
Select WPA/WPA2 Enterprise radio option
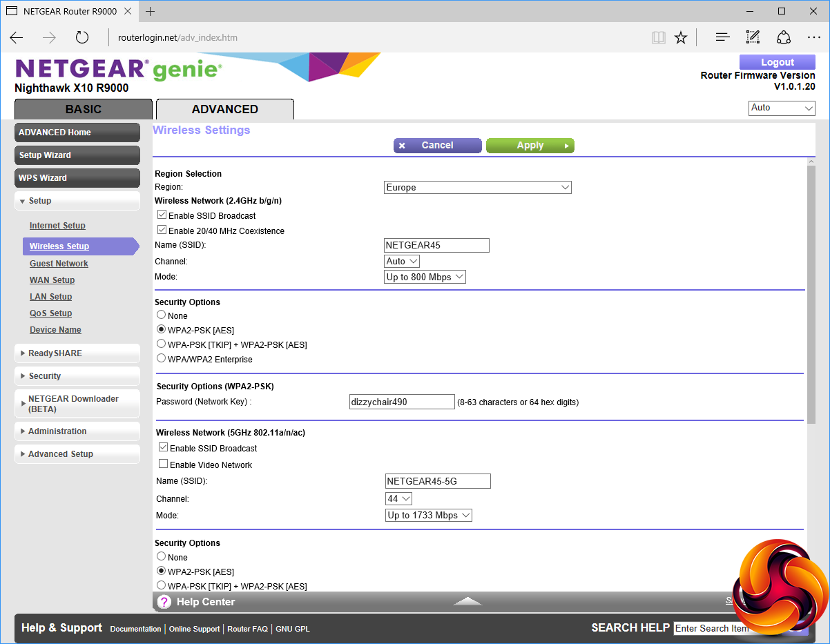coord(162,359)
